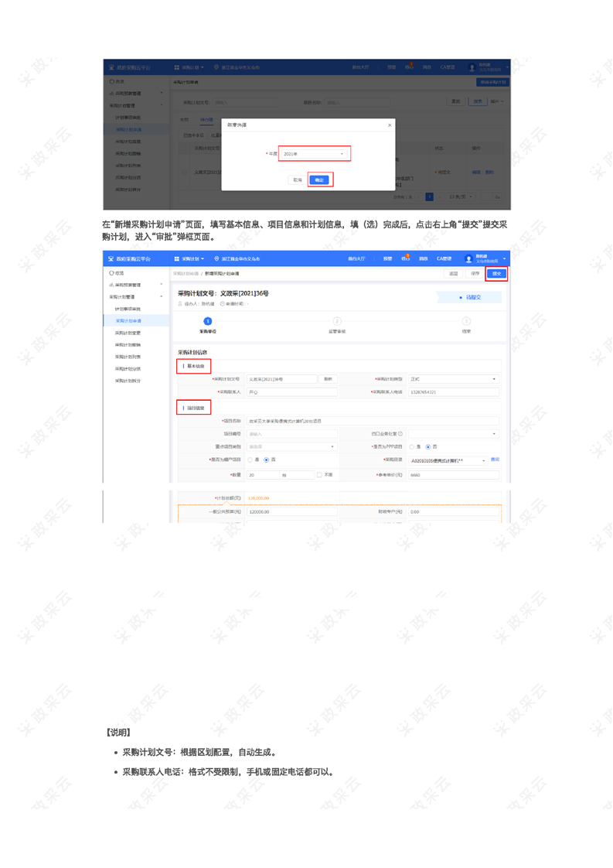Image resolution: width=613 pixels, height=868 pixels.
Task: Click the user avatar icon in second screenshot
Action: coord(468,258)
